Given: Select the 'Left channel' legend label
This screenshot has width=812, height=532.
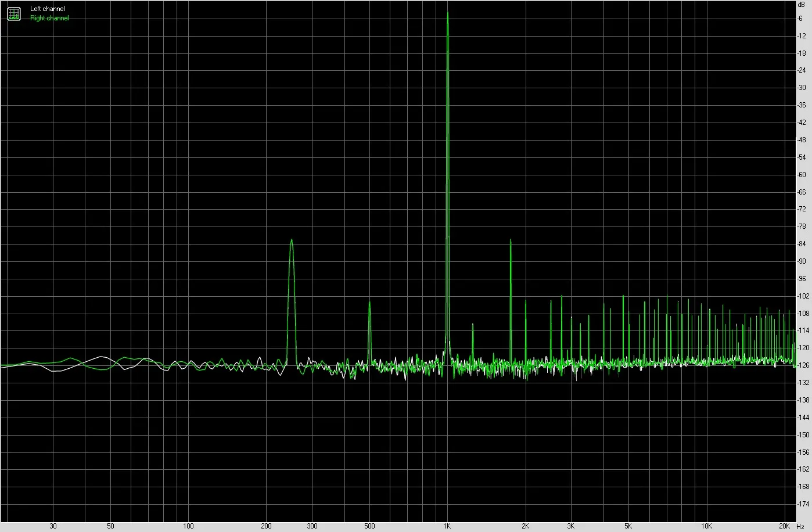Looking at the screenshot, I should [x=48, y=9].
